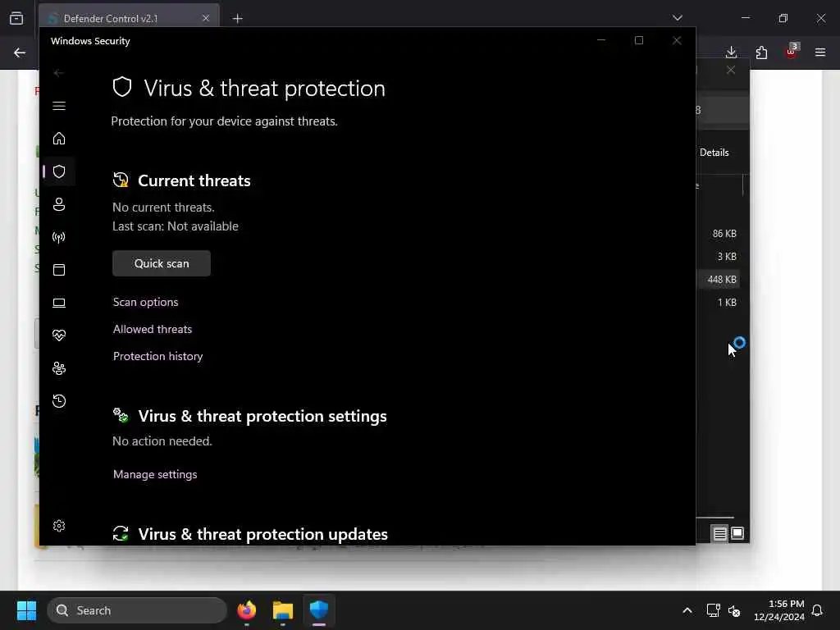The image size is (840, 630).
Task: Click the Virus & threat protection settings gears icon
Action: (x=121, y=415)
